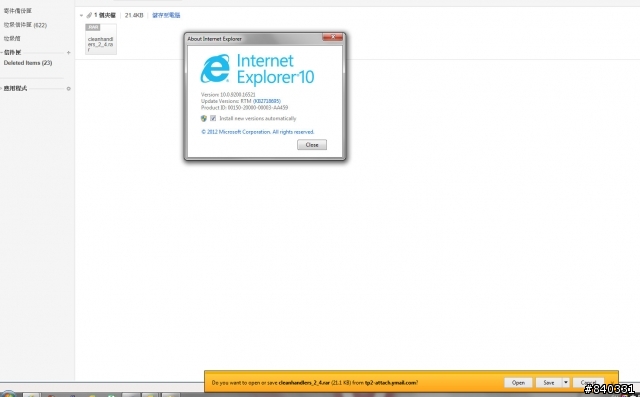Click the download prompt message text
Image resolution: width=640 pixels, height=397 pixels.
(315, 383)
